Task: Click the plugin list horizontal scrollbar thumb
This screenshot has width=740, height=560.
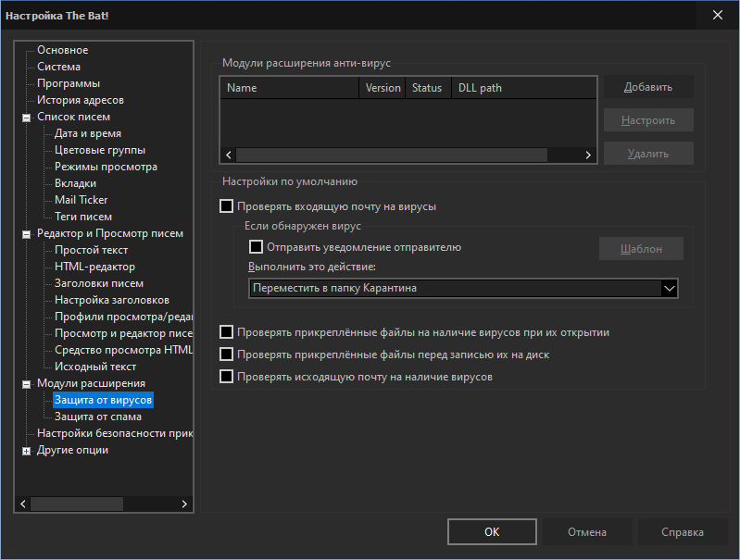Action: coord(392,156)
